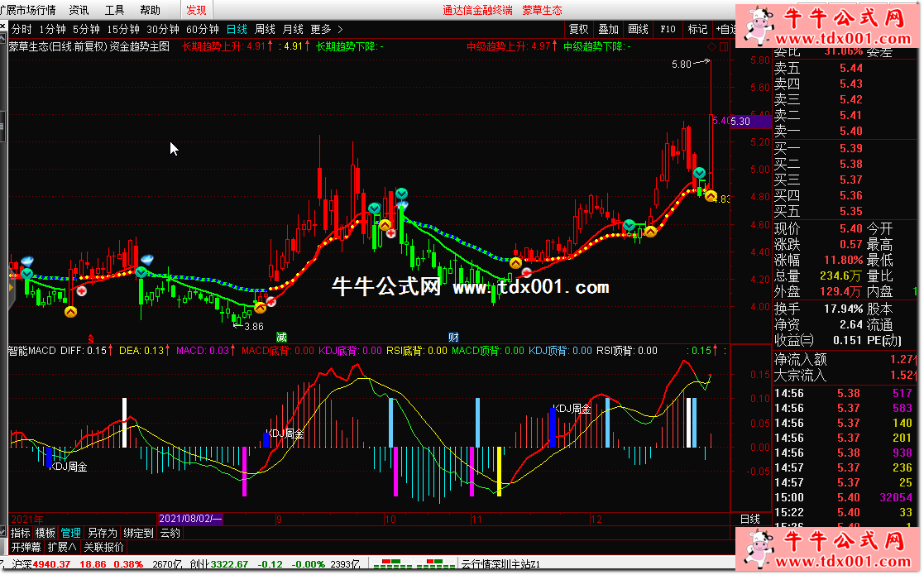Turn on the 开弹幕 barrage option

click(26, 548)
